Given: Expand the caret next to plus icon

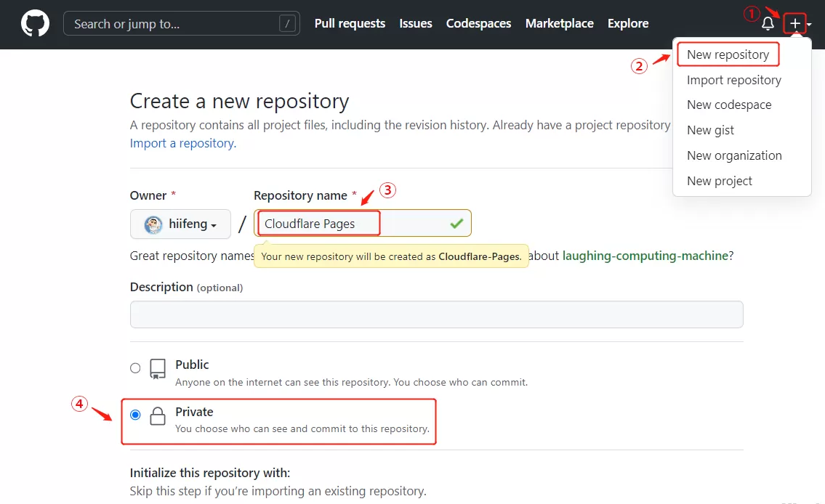Looking at the screenshot, I should tap(809, 24).
